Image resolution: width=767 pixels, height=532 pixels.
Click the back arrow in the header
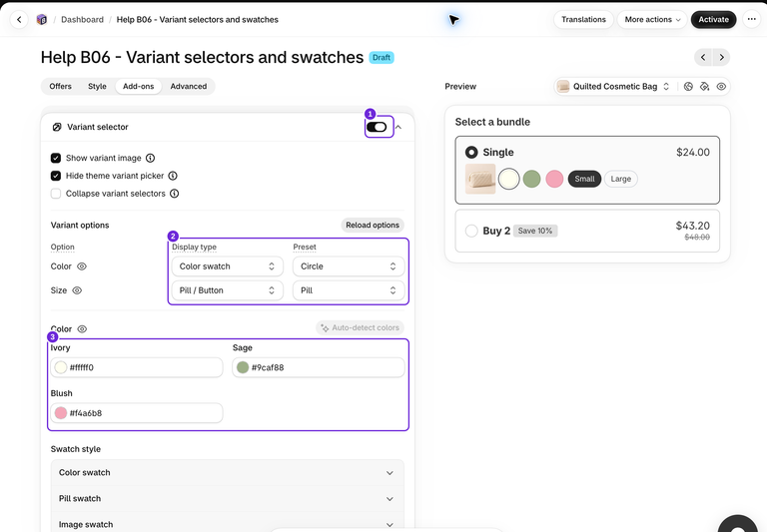tap(19, 20)
